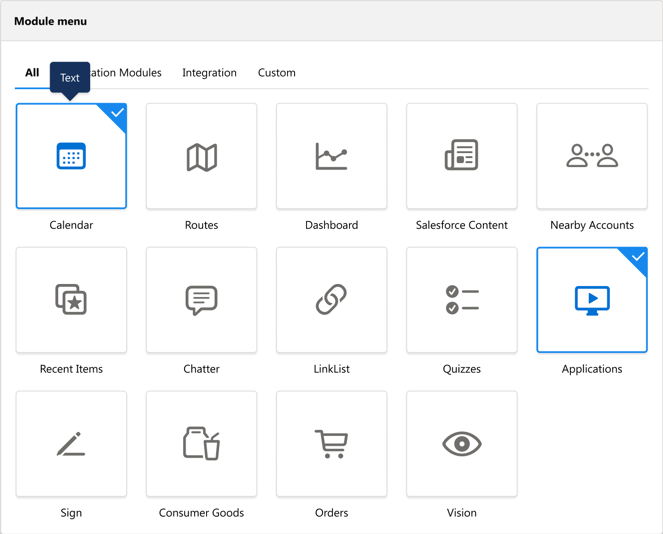Select the Routes map icon tile
This screenshot has width=663, height=534.
[x=201, y=156]
